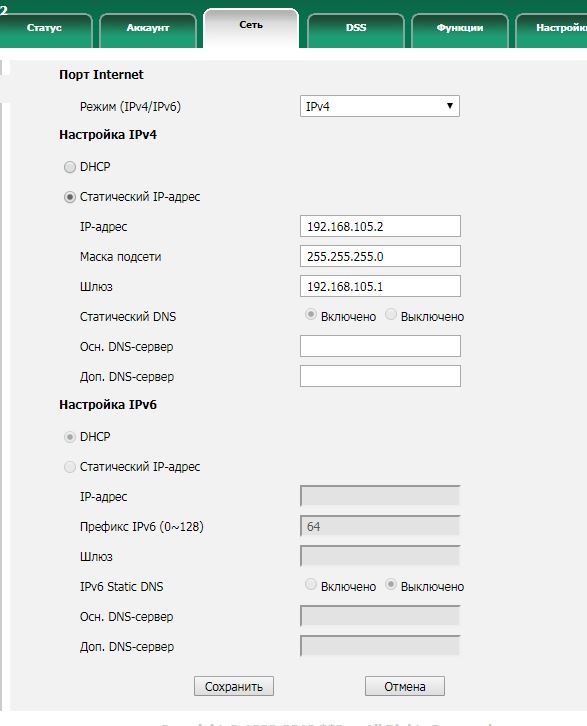Click the IPv4 IP-адрес field
This screenshot has width=587, height=726.
[380, 226]
